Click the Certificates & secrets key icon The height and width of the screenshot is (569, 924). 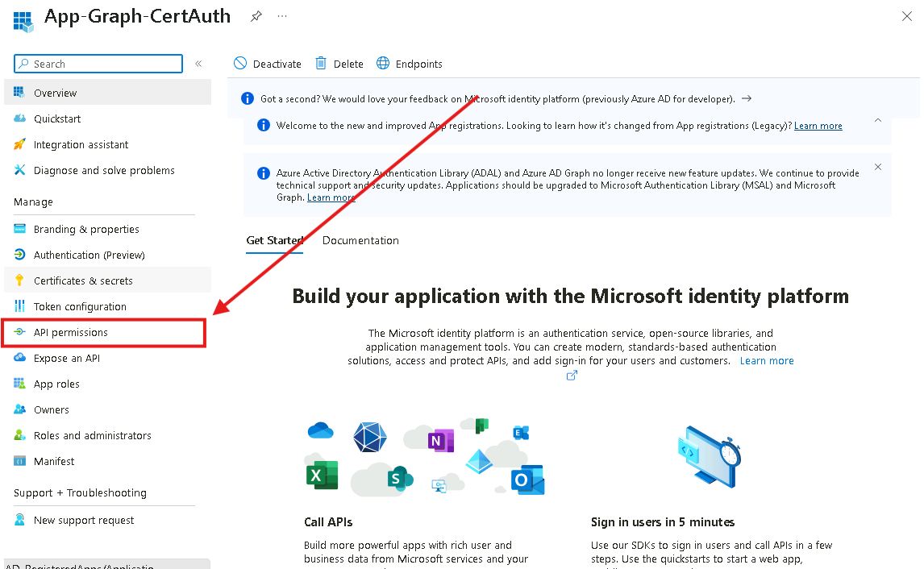(19, 280)
